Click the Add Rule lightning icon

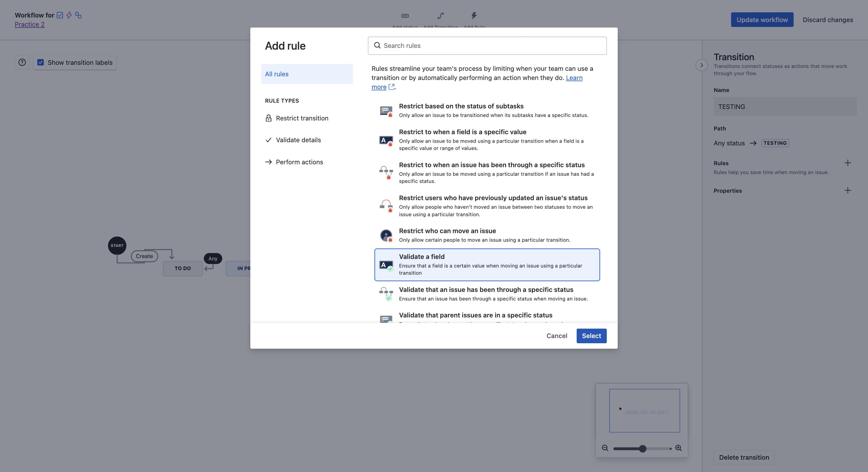[474, 15]
